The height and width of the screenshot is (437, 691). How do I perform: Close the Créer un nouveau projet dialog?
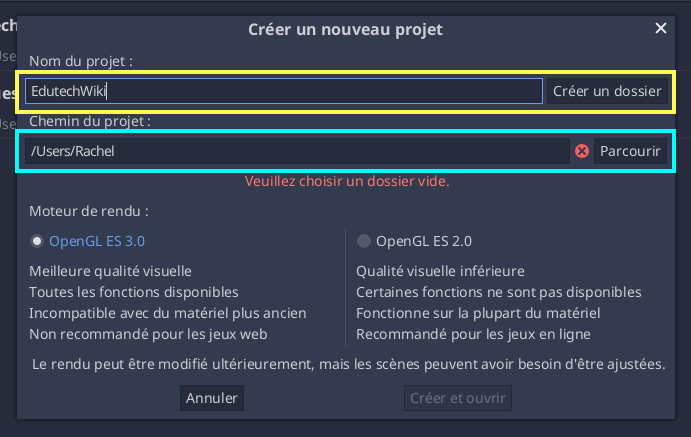pyautogui.click(x=661, y=28)
